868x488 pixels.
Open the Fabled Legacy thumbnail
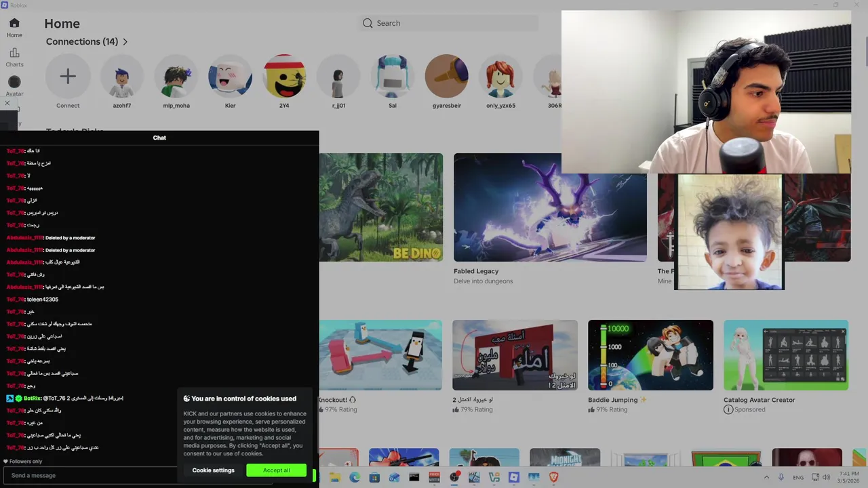coord(550,207)
